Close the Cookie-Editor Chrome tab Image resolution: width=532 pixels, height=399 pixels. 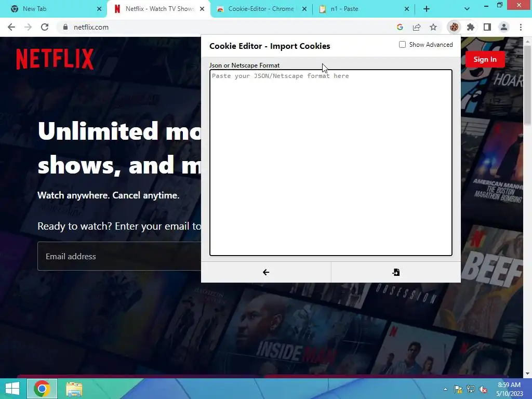coord(304,9)
